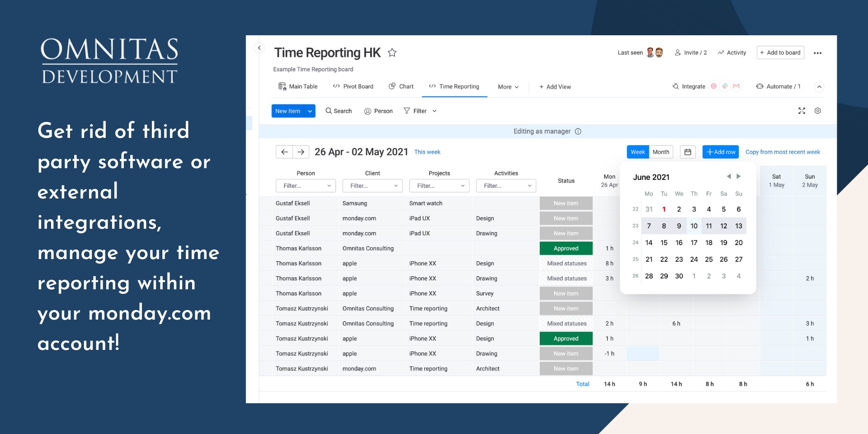868x434 pixels.
Task: Switch to Main Table view
Action: (x=298, y=86)
